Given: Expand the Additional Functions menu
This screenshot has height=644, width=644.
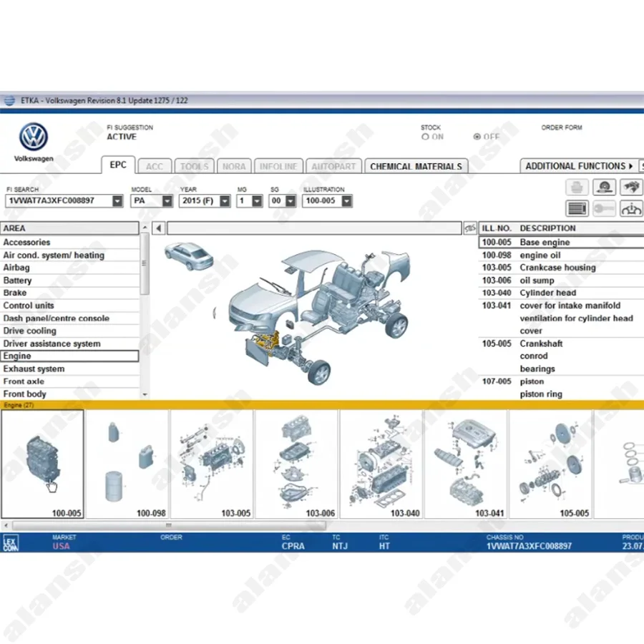Looking at the screenshot, I should (x=579, y=166).
